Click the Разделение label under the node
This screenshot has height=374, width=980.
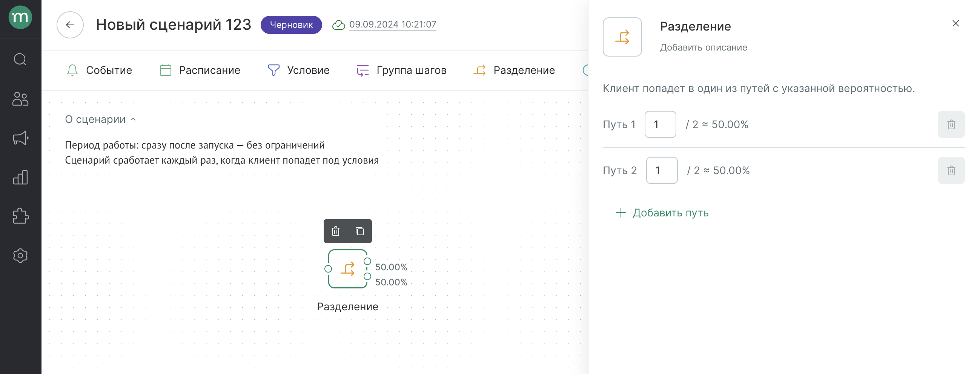tap(348, 307)
